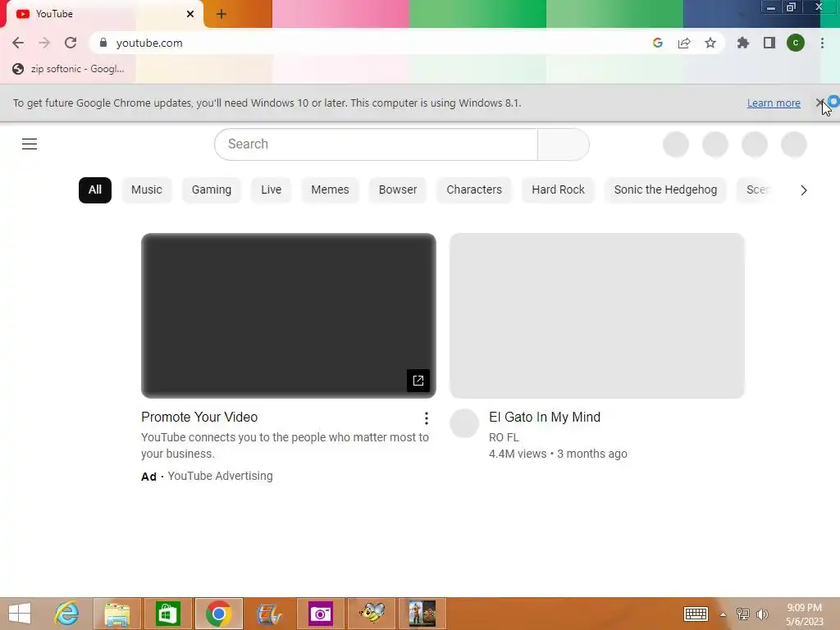This screenshot has height=630, width=840.
Task: Select the All filter chip
Action: (95, 190)
